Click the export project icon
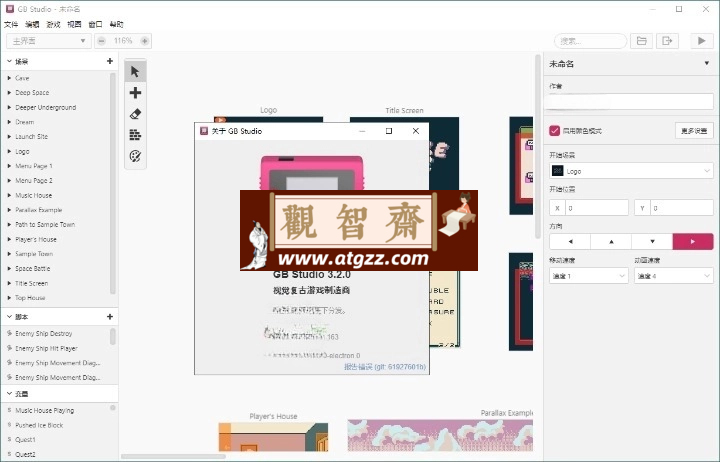Viewport: 720px width, 462px height. click(667, 41)
